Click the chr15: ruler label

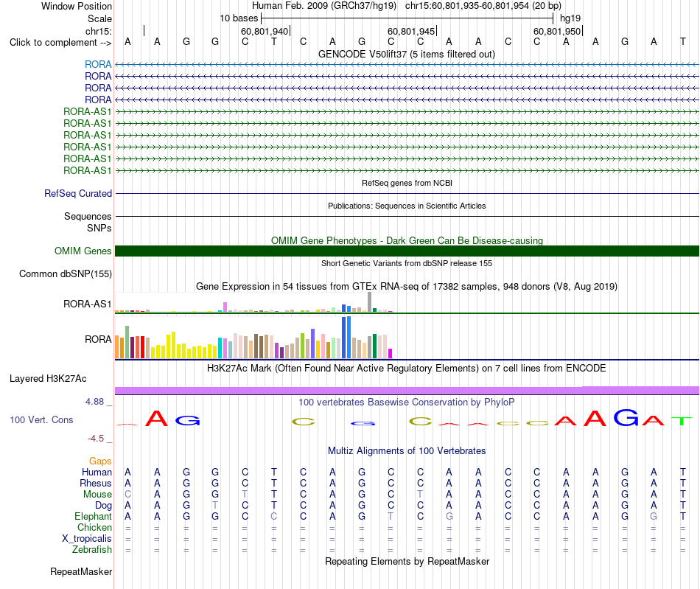coord(99,31)
